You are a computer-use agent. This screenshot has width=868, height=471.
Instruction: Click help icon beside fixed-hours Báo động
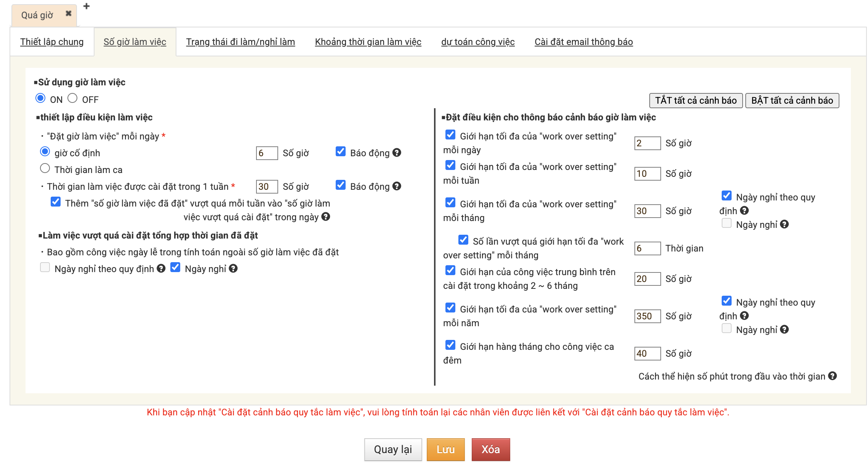coord(397,153)
